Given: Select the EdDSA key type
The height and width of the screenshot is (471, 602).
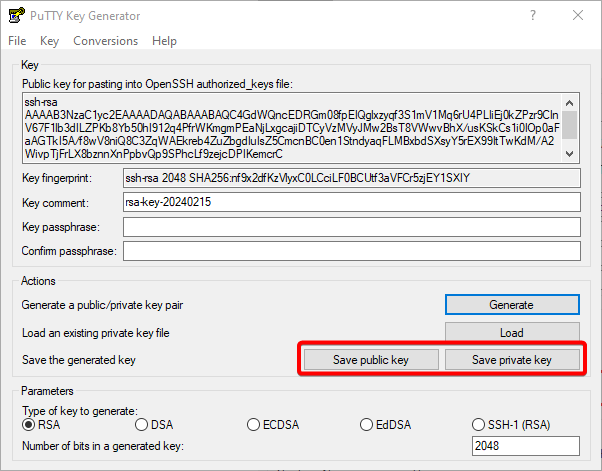Looking at the screenshot, I should (385, 425).
